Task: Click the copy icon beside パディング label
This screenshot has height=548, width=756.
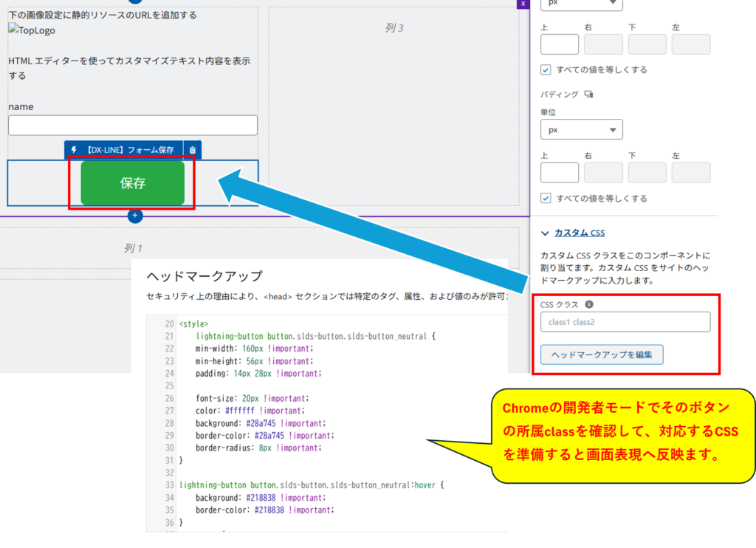Action: 588,94
